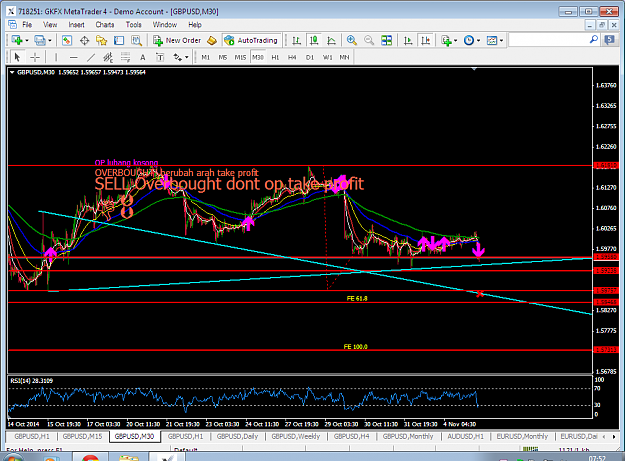Toggle chart auto scroll icon

pyautogui.click(x=408, y=40)
